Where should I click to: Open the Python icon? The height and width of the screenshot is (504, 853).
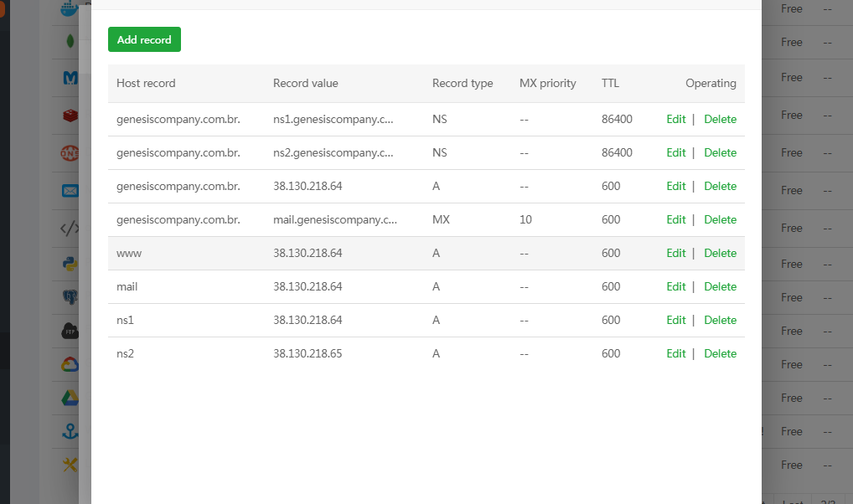(70, 264)
